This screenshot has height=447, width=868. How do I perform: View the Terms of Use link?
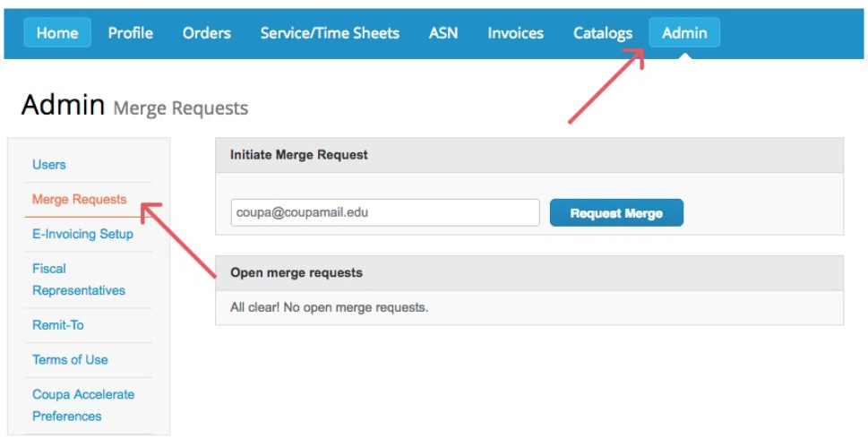[x=70, y=360]
